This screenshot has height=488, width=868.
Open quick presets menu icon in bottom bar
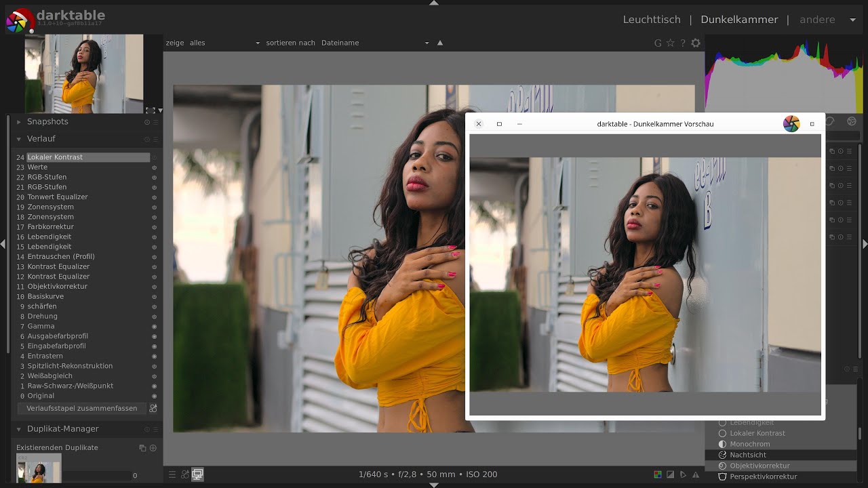pyautogui.click(x=172, y=474)
